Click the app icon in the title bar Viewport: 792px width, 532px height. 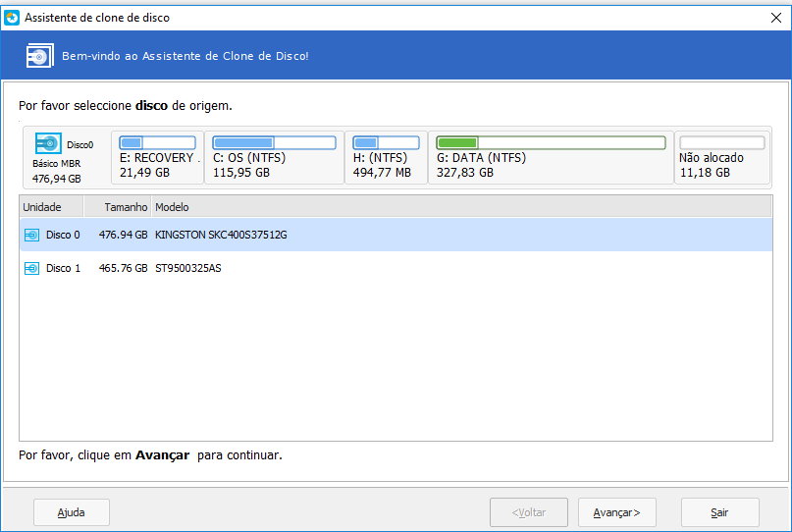pos(11,18)
